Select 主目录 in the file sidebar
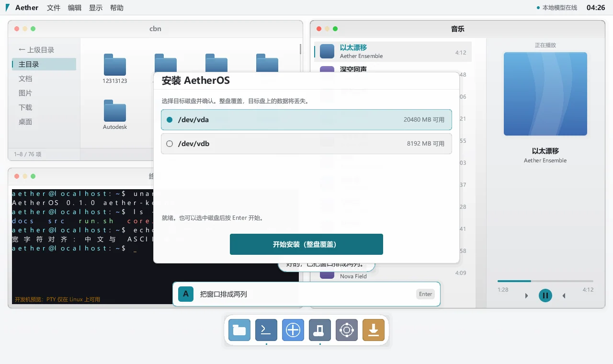This screenshot has height=364, width=613. [44, 64]
